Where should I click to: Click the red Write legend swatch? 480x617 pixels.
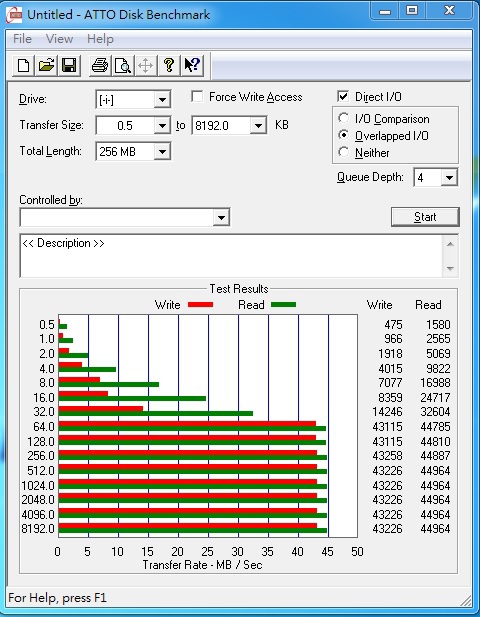coord(200,305)
